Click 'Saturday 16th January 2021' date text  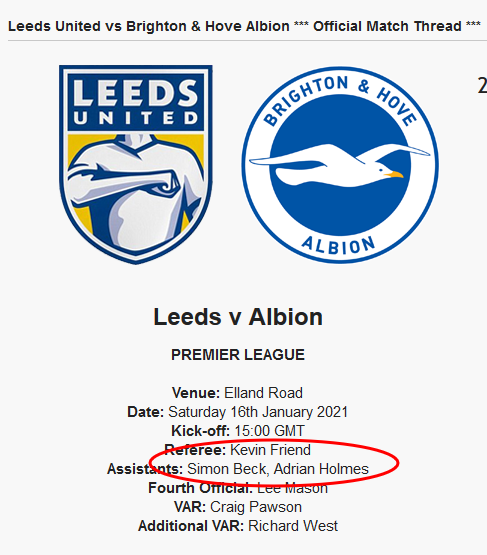pos(258,412)
